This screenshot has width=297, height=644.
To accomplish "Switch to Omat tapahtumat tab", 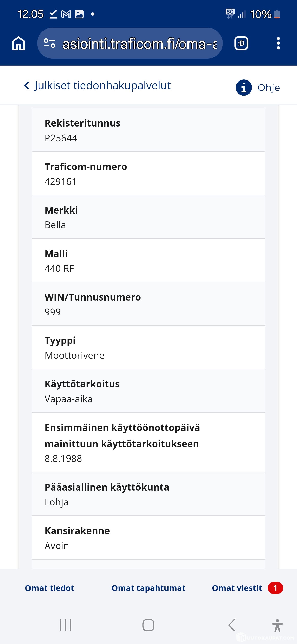I will pos(148,588).
